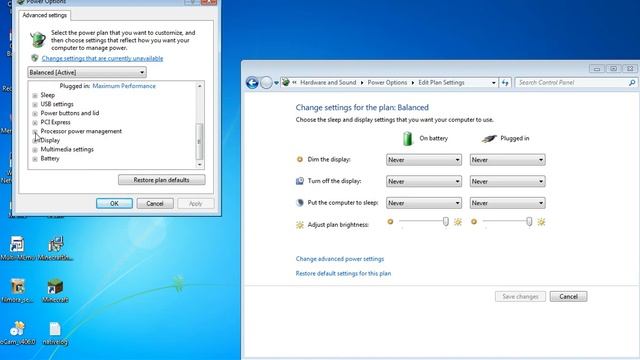The image size is (640, 360).
Task: Click the high brightness icon for Plugged in
Action: point(541,222)
